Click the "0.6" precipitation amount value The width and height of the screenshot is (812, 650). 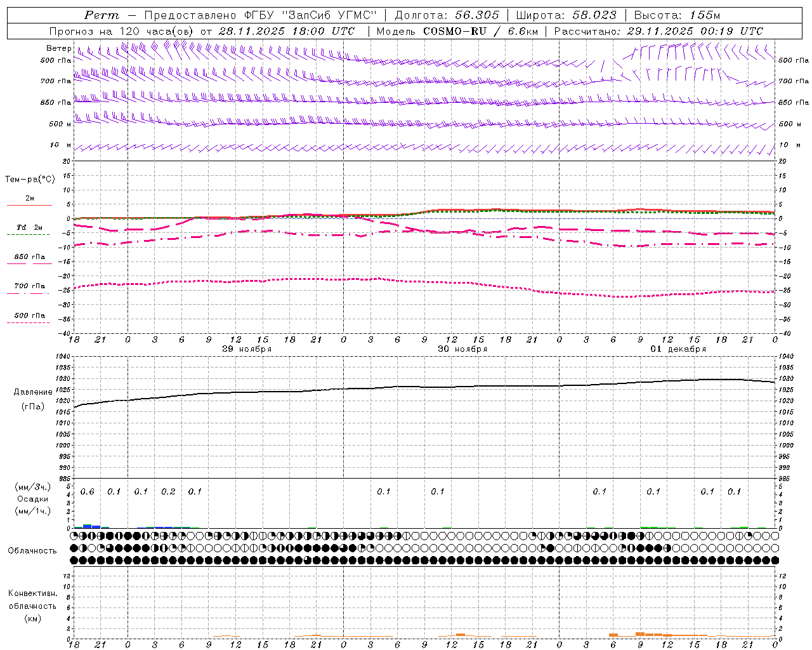[87, 492]
